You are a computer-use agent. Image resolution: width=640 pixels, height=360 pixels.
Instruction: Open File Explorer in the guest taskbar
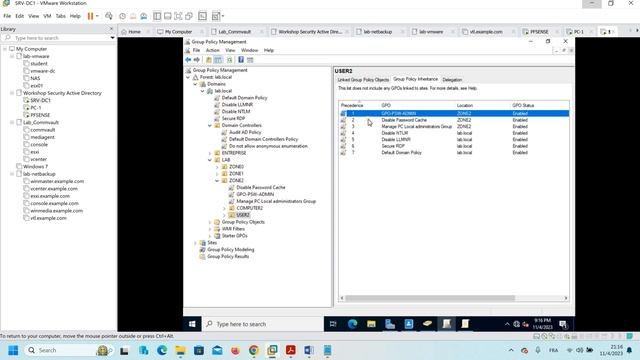coord(371,324)
